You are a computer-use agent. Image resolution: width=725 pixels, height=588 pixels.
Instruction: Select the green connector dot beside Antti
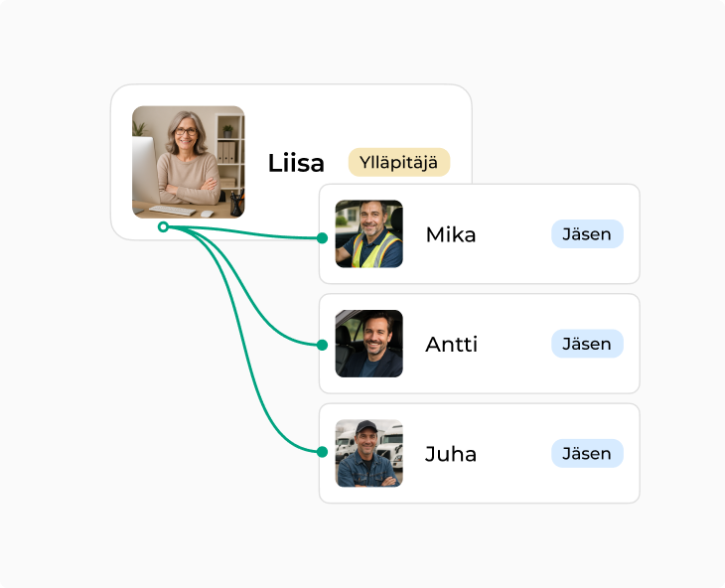click(x=322, y=345)
